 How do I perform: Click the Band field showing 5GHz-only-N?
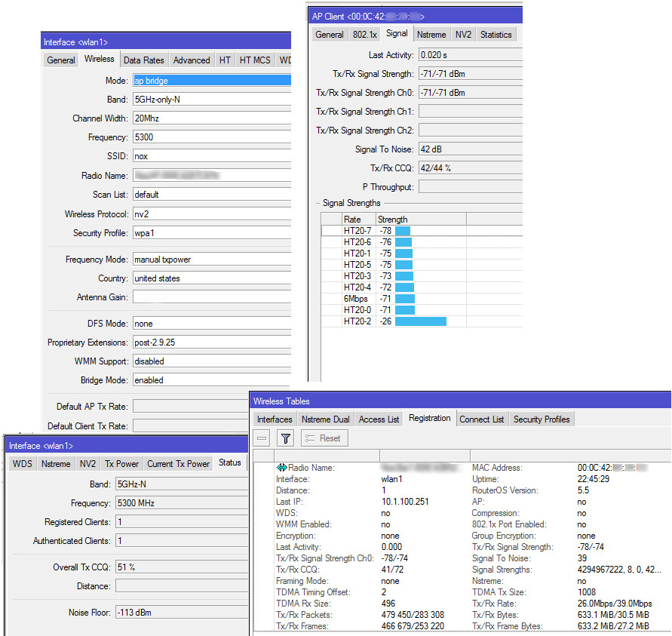coord(212,100)
